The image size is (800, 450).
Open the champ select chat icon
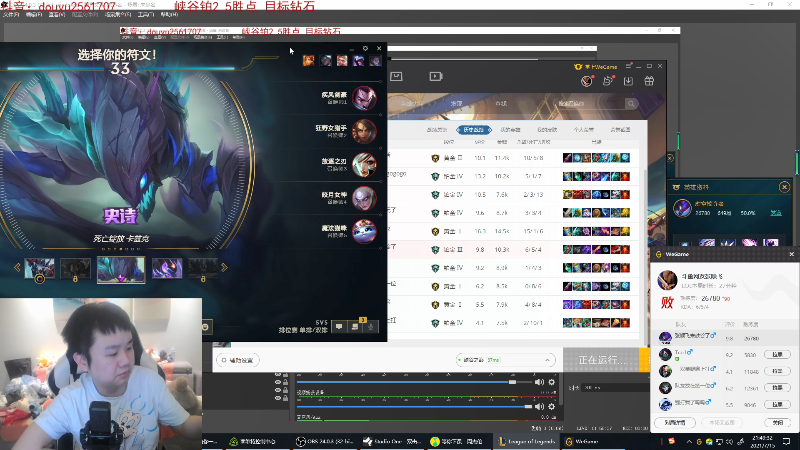click(x=339, y=327)
